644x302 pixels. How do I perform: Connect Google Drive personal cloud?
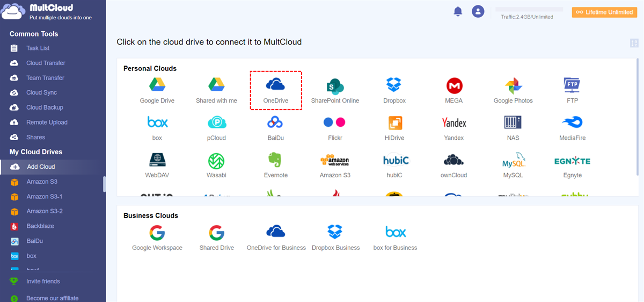(157, 90)
